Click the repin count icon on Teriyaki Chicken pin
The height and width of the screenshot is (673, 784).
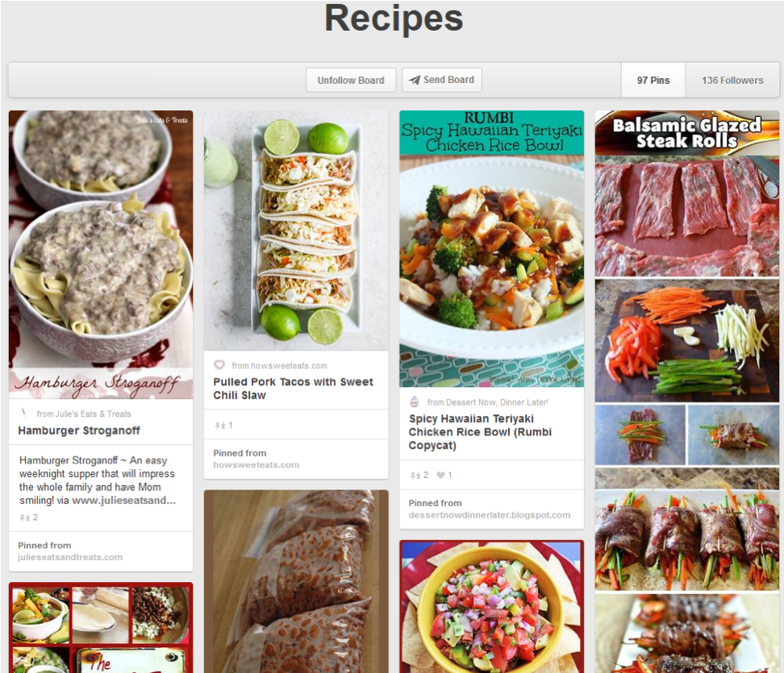(415, 476)
